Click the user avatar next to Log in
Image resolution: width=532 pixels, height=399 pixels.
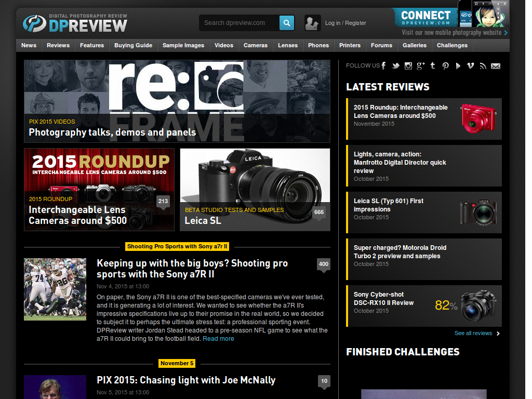(x=312, y=23)
